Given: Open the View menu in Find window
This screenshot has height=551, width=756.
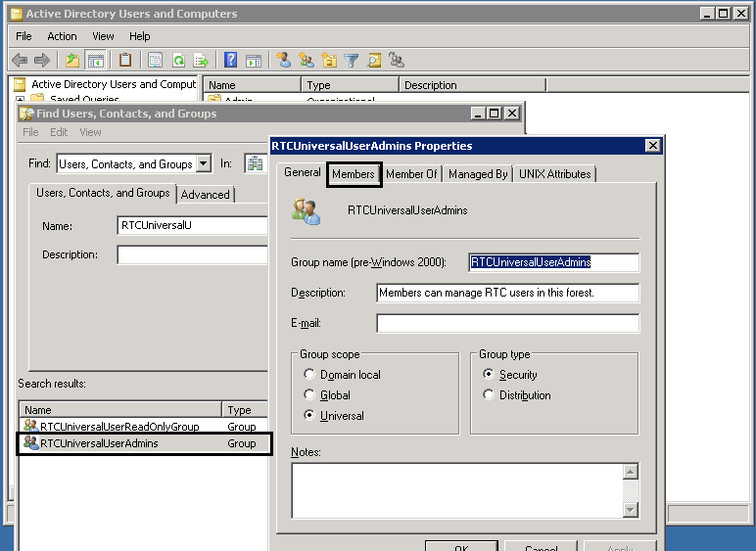Looking at the screenshot, I should pos(90,132).
